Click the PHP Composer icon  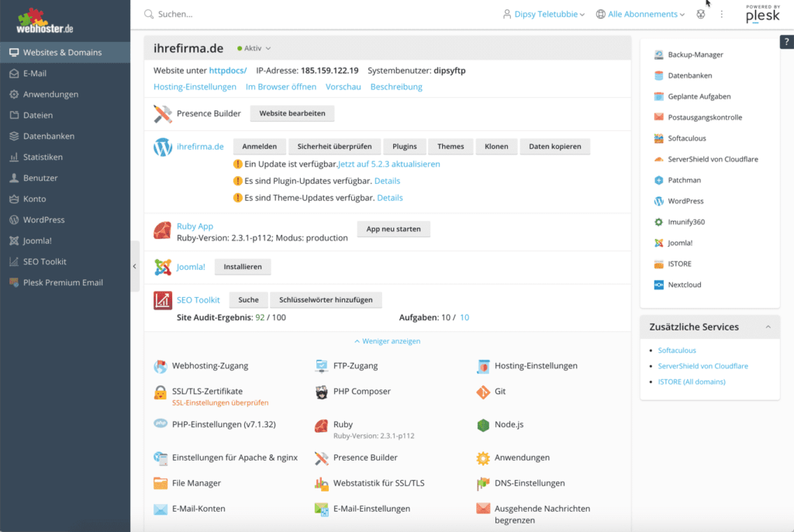(322, 392)
